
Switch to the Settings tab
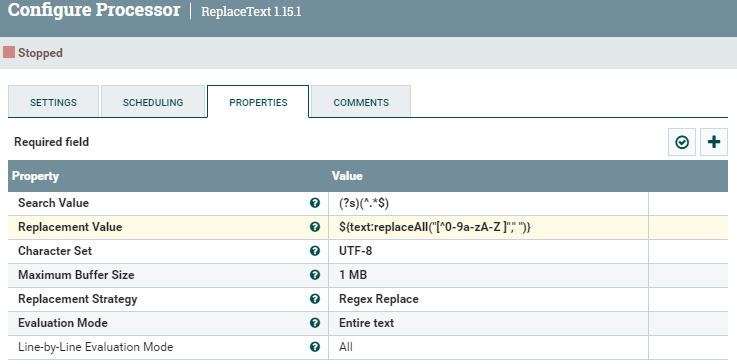click(54, 102)
